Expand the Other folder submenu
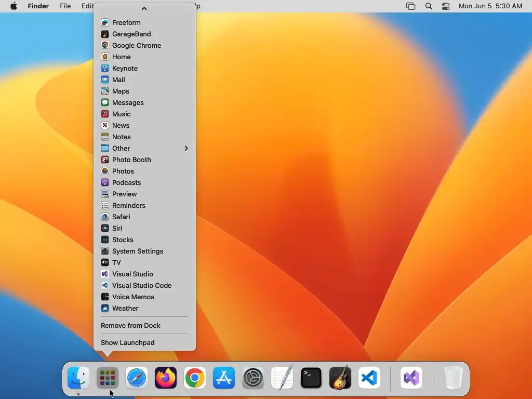Viewport: 532px width, 399px height. click(x=144, y=148)
